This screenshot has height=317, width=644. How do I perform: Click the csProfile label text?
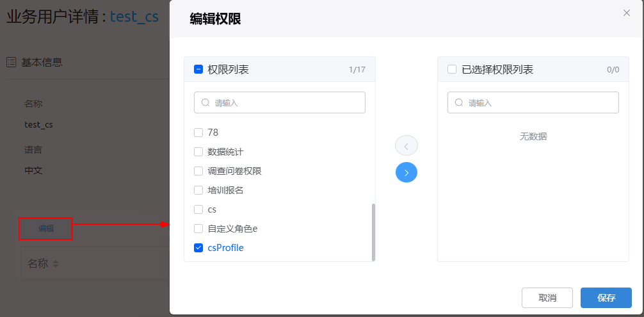click(x=225, y=248)
